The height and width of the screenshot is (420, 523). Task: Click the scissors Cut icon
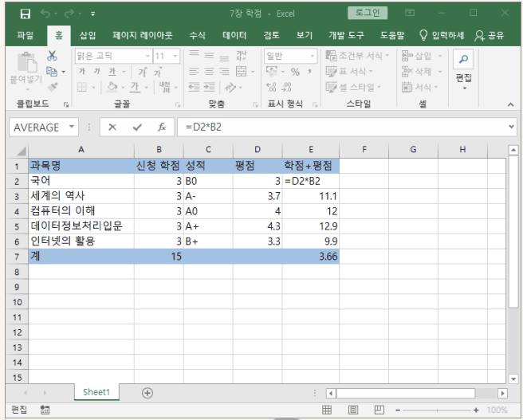click(x=53, y=56)
